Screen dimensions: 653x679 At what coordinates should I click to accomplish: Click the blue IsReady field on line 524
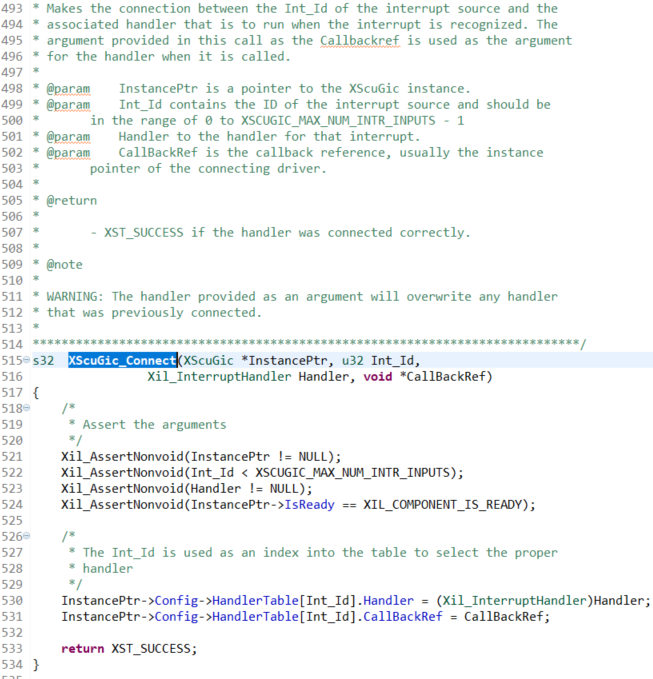coord(309,504)
